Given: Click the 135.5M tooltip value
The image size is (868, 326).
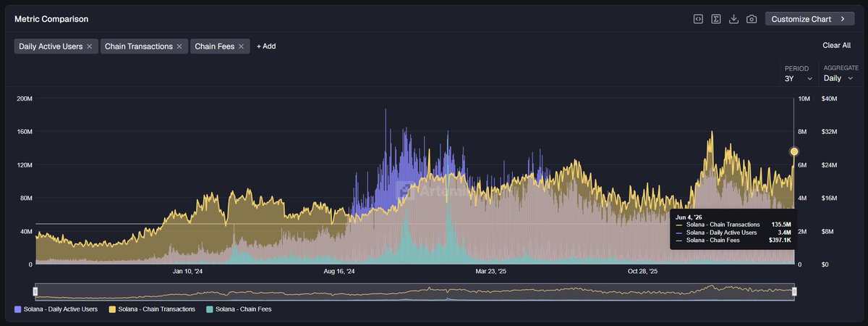Looking at the screenshot, I should [781, 225].
